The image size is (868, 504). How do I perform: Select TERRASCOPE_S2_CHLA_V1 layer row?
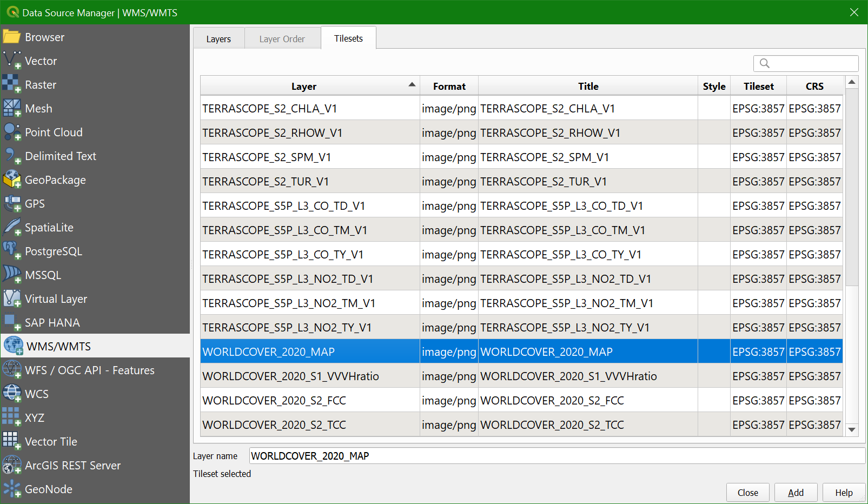pyautogui.click(x=521, y=108)
